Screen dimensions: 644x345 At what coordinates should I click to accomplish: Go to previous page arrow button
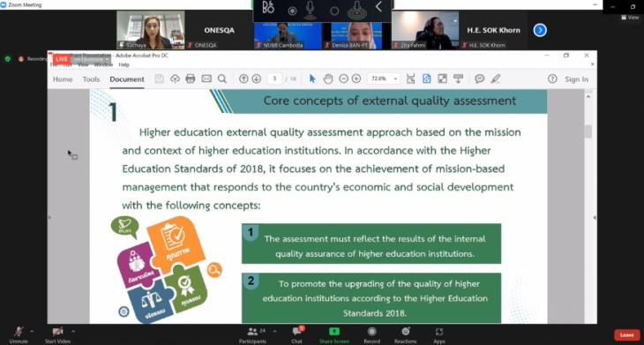point(243,79)
